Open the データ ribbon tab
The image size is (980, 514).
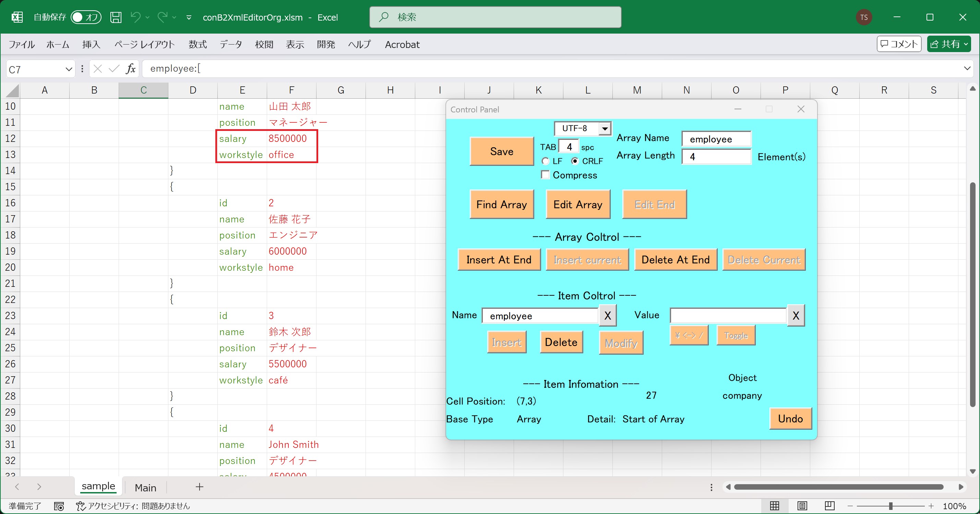(230, 45)
